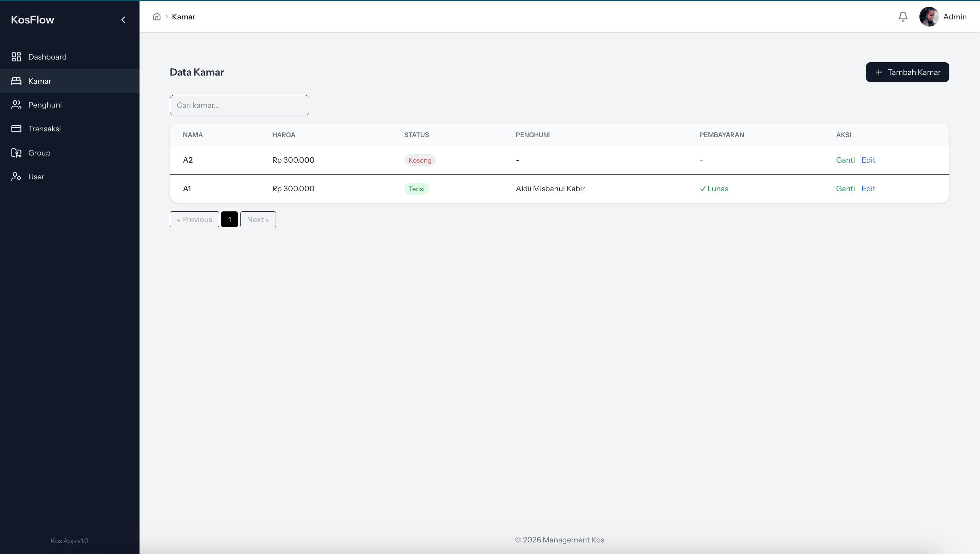
Task: Go to the Transaksi menu item
Action: pyautogui.click(x=45, y=129)
